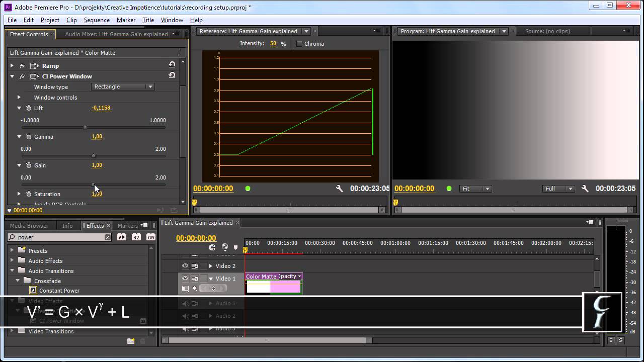Toggle the fx switch for CI Power Window
The image size is (644, 362).
(22, 76)
